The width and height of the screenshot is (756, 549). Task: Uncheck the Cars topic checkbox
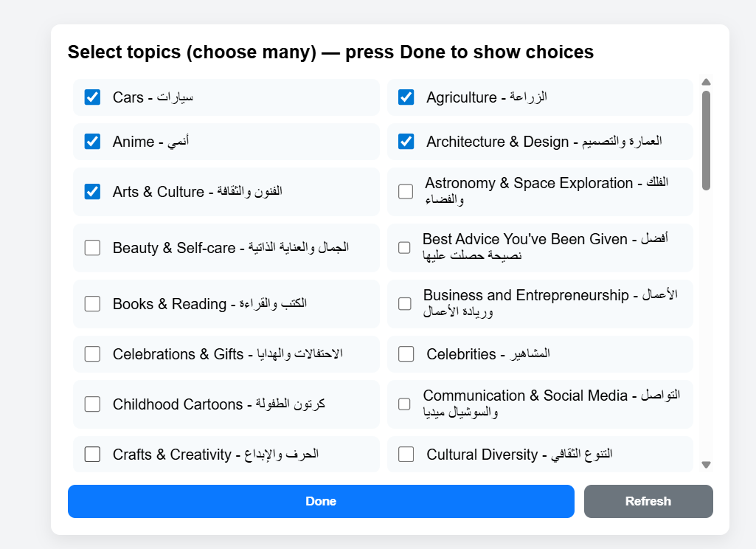click(x=92, y=97)
